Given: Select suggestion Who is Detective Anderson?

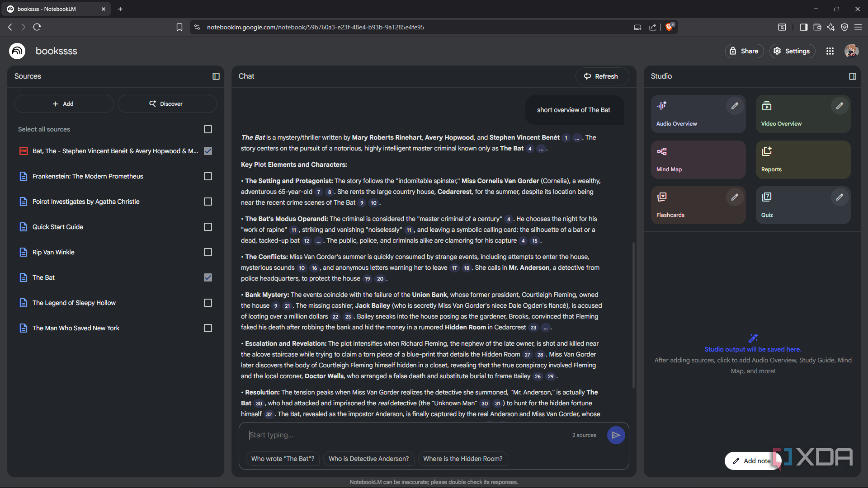Looking at the screenshot, I should click(368, 459).
